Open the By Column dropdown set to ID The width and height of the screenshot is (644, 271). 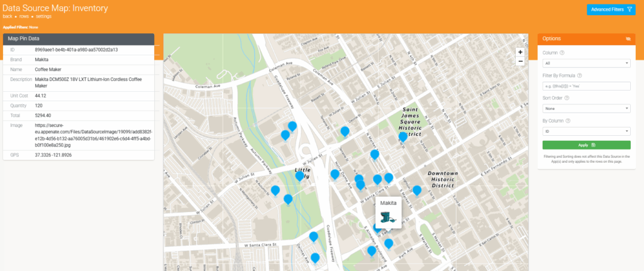point(587,131)
